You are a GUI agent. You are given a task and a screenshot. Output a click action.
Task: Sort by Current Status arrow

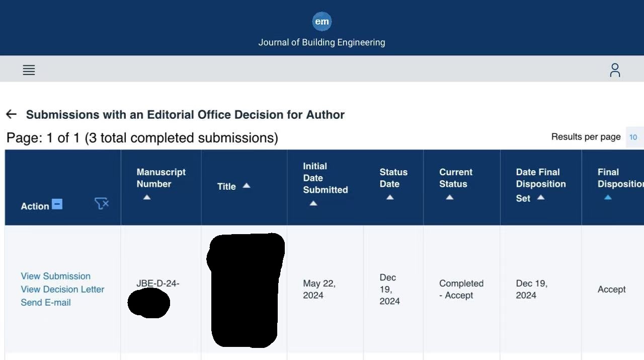pos(450,197)
